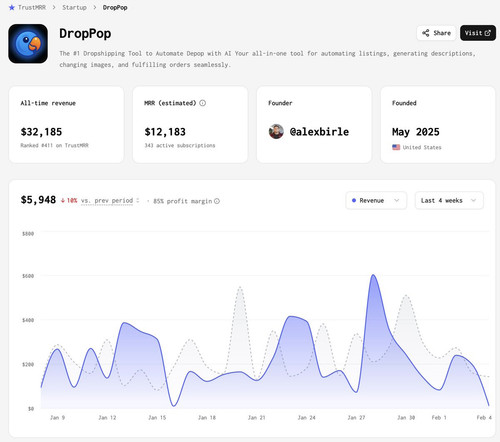Open the DropPop parrot app icon
This screenshot has height=442, width=500.
pyautogui.click(x=28, y=43)
